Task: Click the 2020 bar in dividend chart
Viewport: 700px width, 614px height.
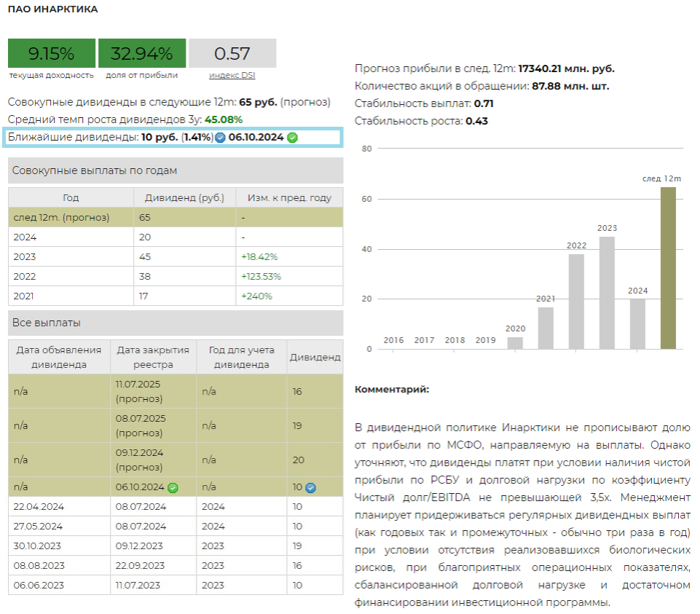Action: click(x=515, y=343)
